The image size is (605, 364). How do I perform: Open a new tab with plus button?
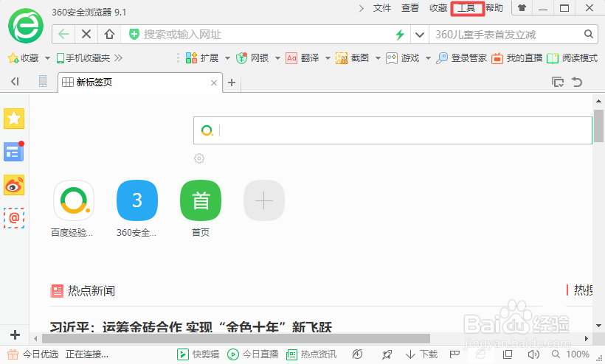tap(232, 83)
